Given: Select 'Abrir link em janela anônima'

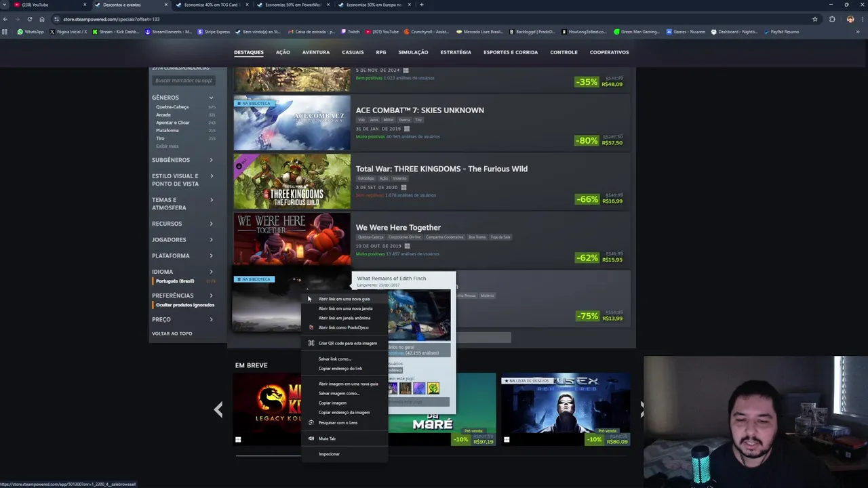Looking at the screenshot, I should tap(344, 318).
